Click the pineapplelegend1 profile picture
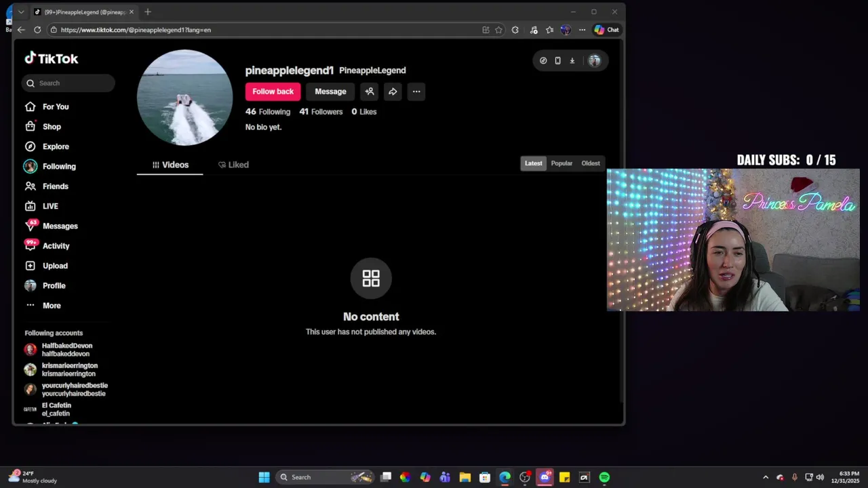Viewport: 868px width, 488px height. [184, 98]
